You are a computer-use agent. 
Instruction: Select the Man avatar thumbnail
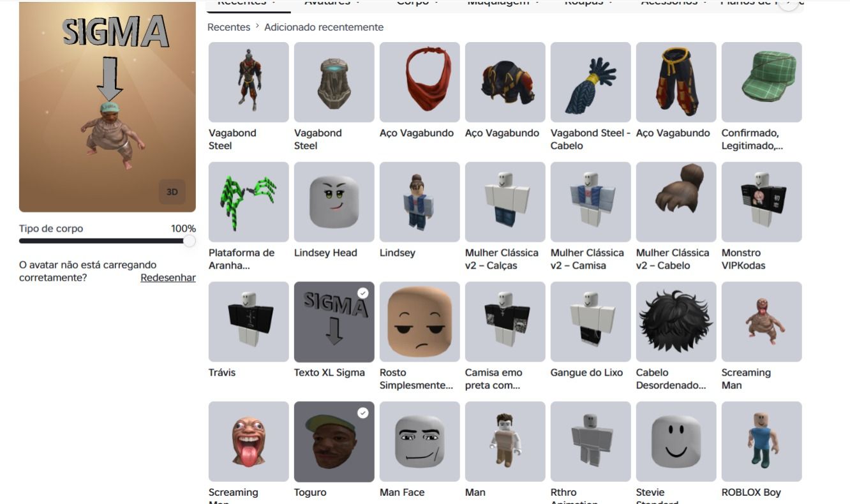[505, 442]
